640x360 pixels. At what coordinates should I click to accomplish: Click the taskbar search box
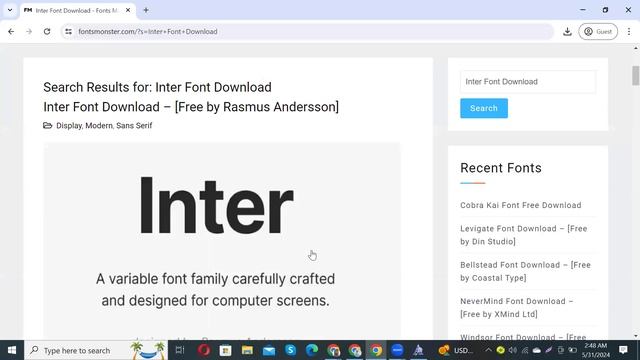(x=96, y=350)
